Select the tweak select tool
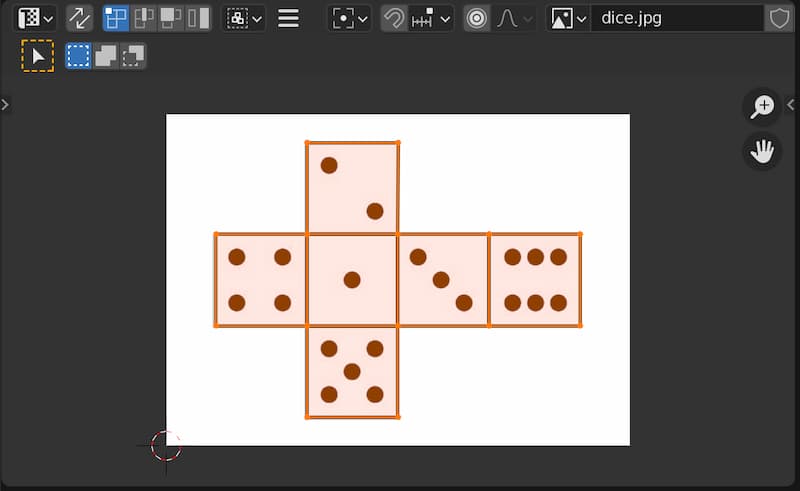This screenshot has width=800, height=491. (38, 56)
